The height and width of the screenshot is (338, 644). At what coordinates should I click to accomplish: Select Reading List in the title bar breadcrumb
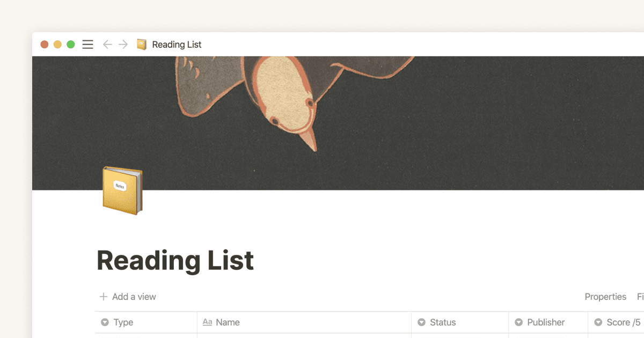[177, 44]
